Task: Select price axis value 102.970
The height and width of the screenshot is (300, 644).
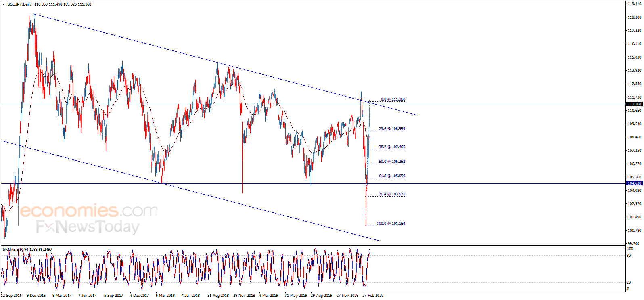Action: [634, 204]
